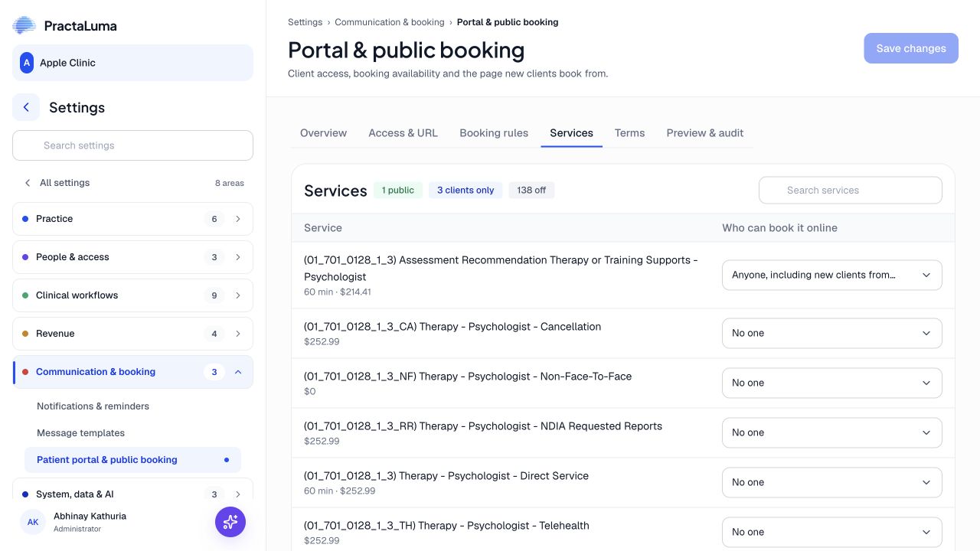
Task: Open Message templates settings
Action: click(80, 433)
